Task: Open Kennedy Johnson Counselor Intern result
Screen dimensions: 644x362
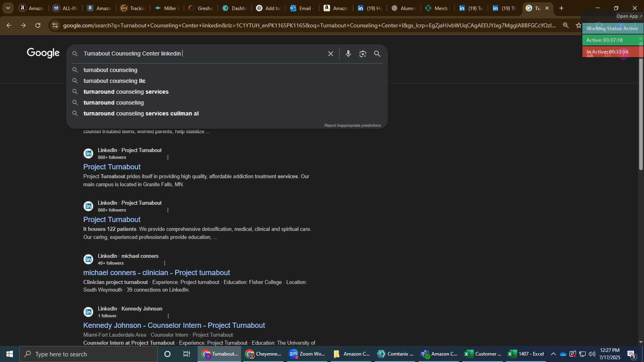Action: pyautogui.click(x=174, y=325)
